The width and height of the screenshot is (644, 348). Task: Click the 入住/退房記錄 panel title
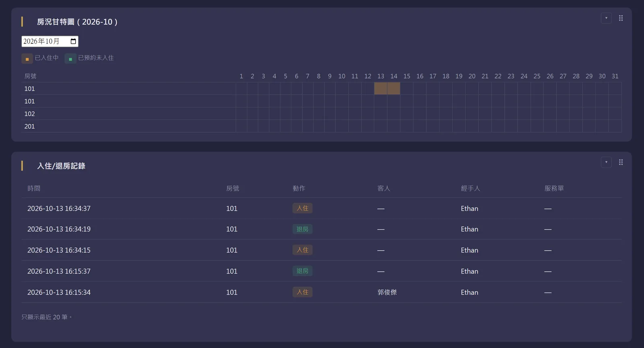(61, 166)
